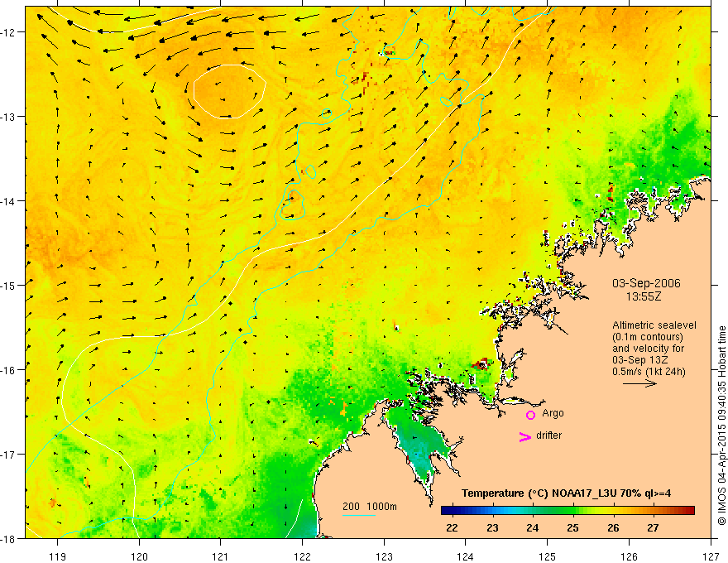Click the temperature colorbar legend
Image resolution: width=728 pixels, height=563 pixels.
click(x=568, y=511)
